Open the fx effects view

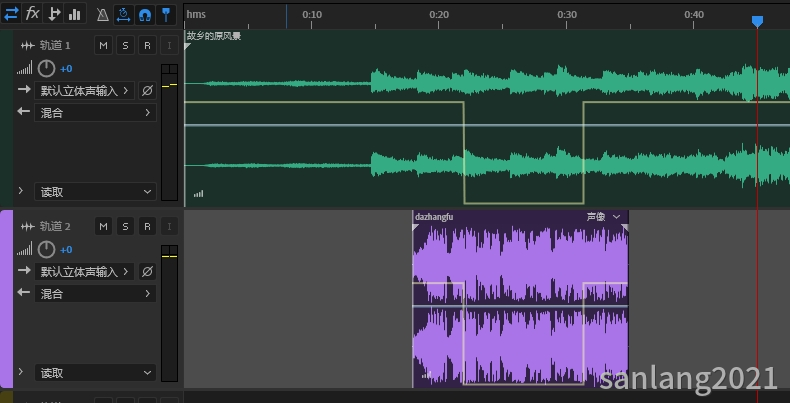(x=32, y=14)
